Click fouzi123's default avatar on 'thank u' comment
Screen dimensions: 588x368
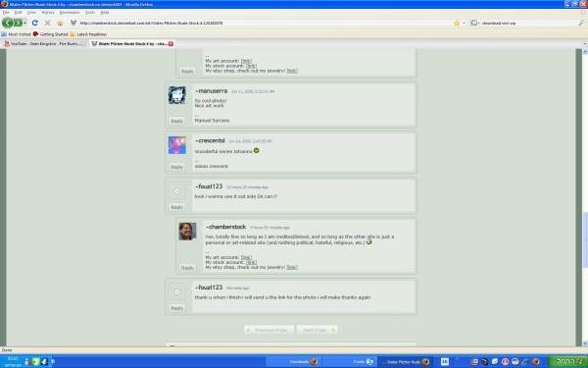(x=177, y=291)
